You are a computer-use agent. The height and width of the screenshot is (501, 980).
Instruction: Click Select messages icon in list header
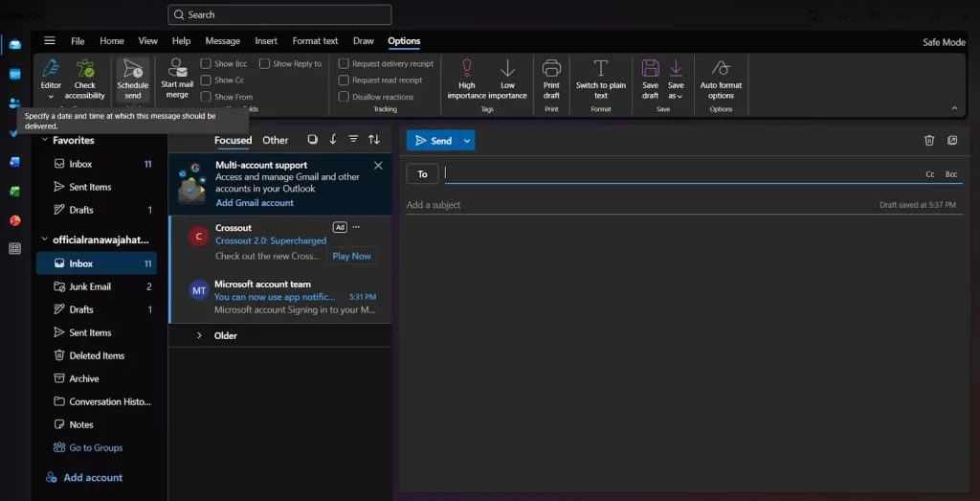(313, 140)
